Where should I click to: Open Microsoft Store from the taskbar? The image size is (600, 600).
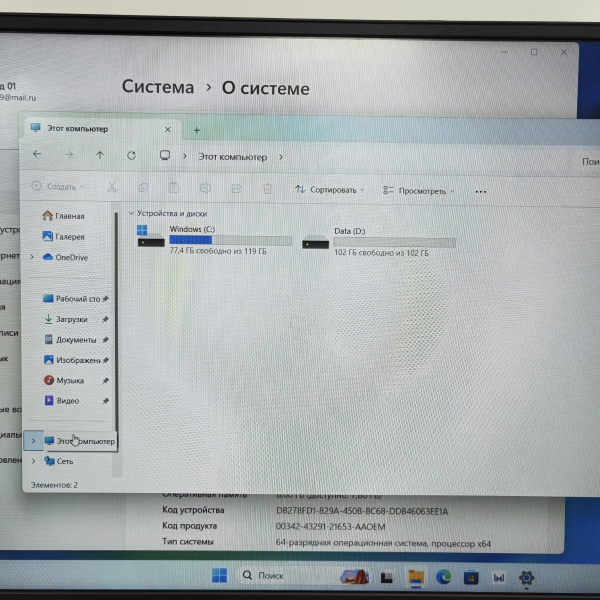(471, 577)
